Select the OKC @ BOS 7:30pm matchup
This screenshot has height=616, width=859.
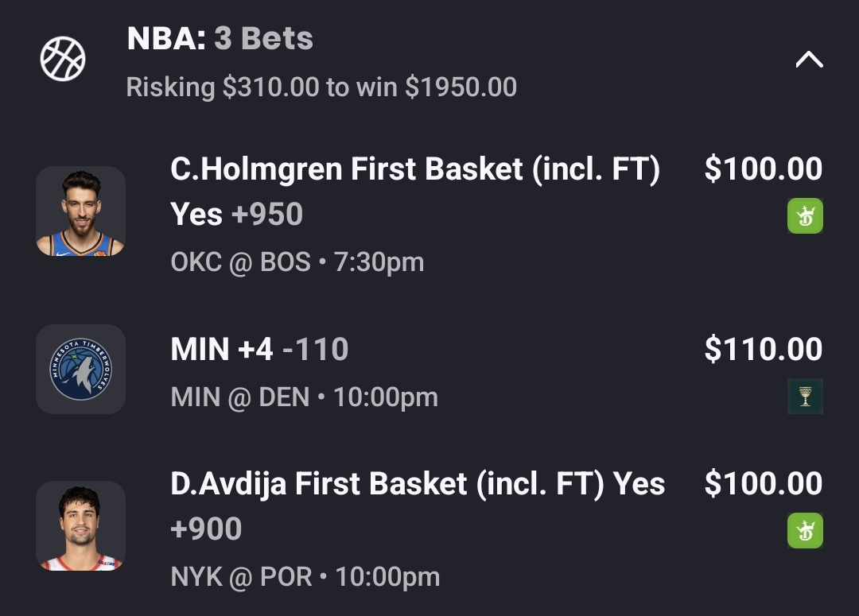(x=297, y=262)
